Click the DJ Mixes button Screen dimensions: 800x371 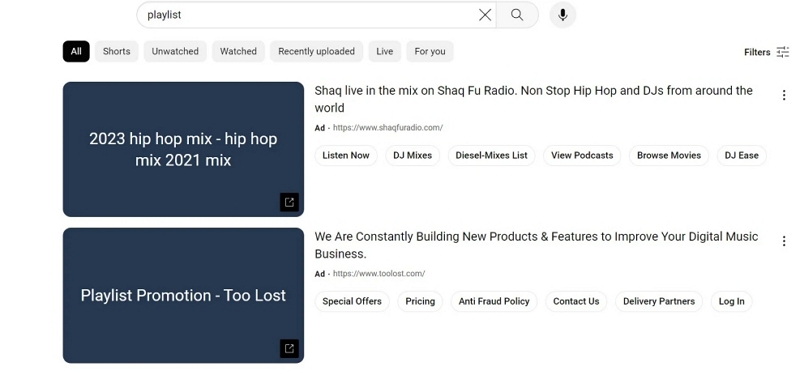[x=412, y=156]
